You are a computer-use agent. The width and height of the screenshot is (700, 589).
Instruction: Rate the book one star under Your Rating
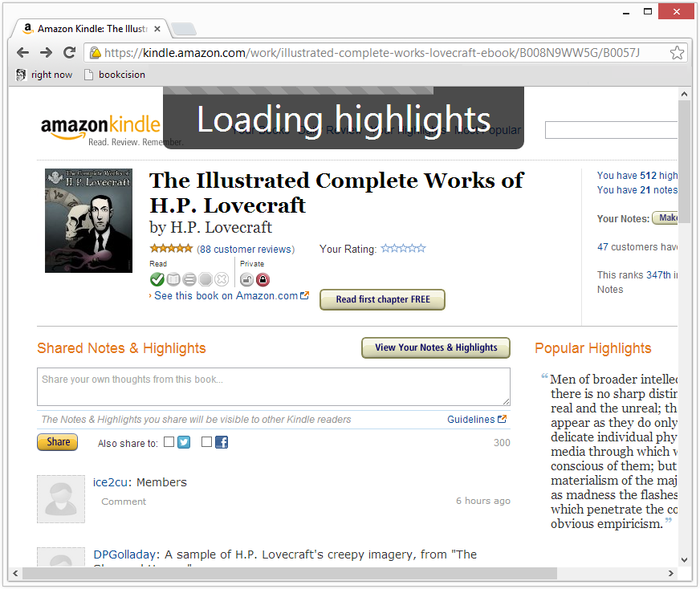coord(385,249)
